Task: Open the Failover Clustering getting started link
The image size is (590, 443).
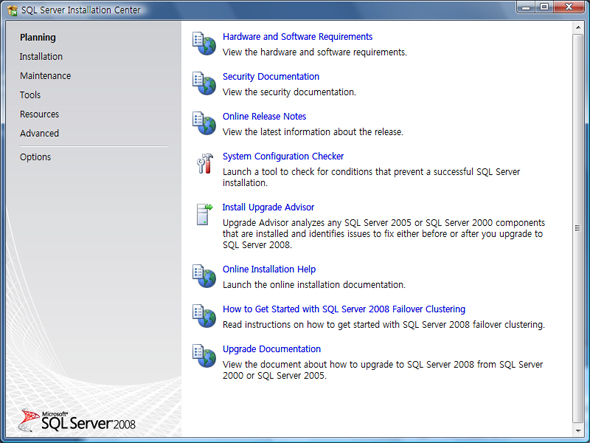Action: click(x=344, y=309)
